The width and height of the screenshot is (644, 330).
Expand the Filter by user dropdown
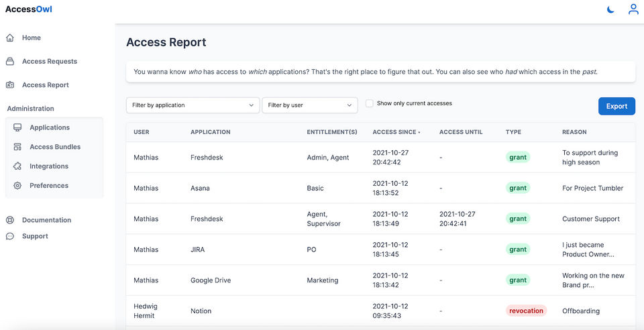[x=309, y=105]
